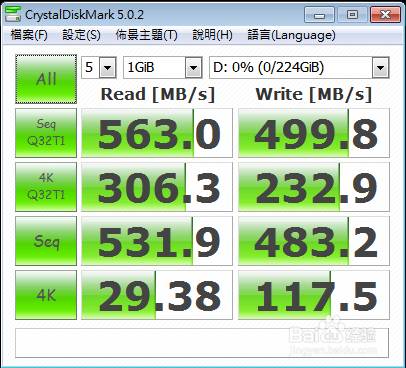Select the 4K read value 29.38
406x368 pixels.
pos(157,295)
